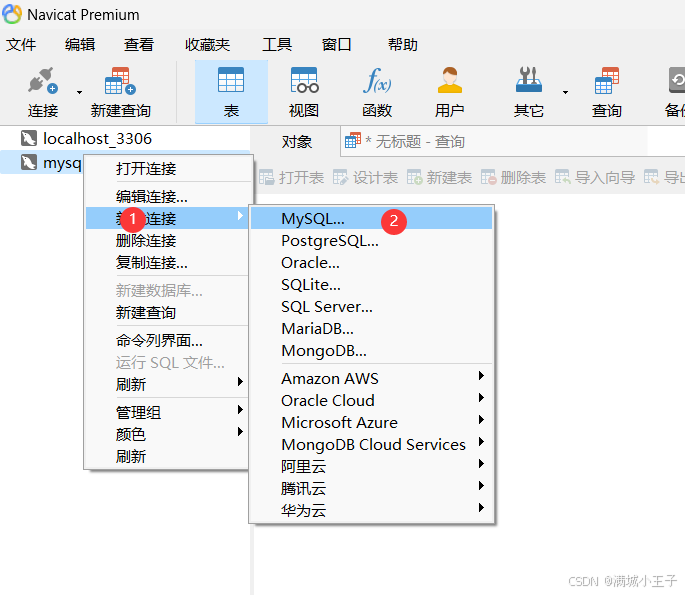Click the Navicat Premium app logo

(x=12, y=14)
